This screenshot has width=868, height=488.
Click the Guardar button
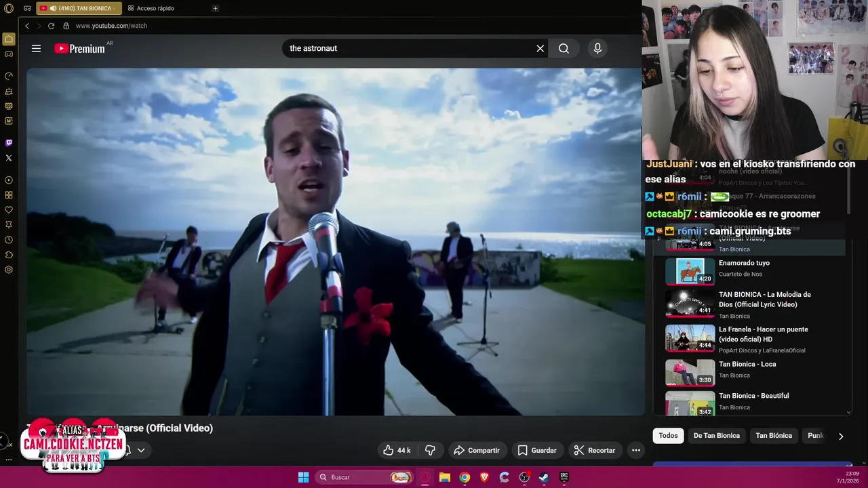[537, 450]
